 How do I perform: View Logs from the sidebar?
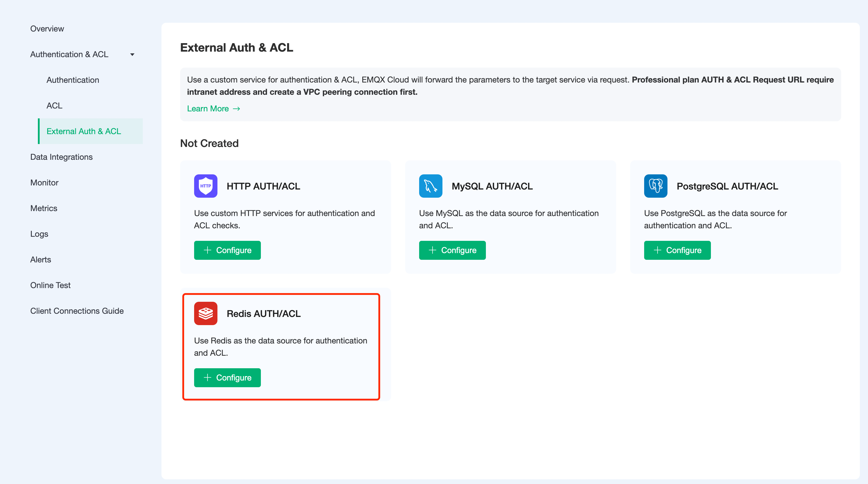pyautogui.click(x=39, y=234)
